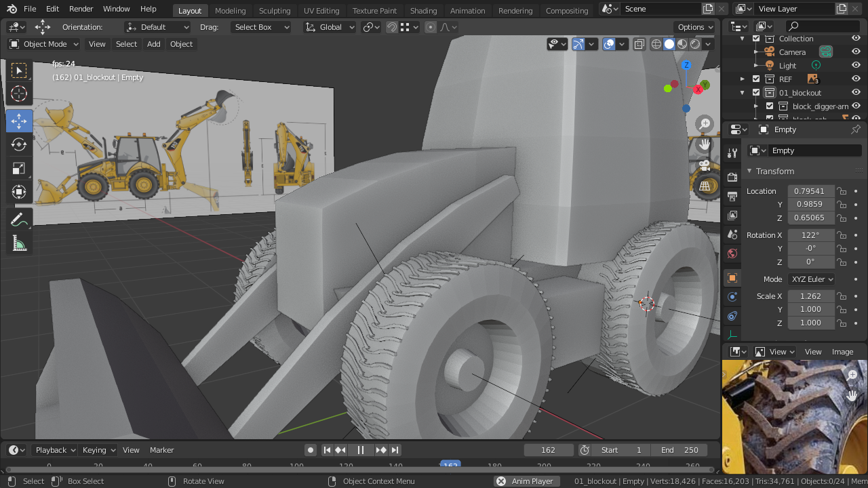Image resolution: width=868 pixels, height=488 pixels.
Task: Select the Cursor tool in the toolbar
Action: [x=19, y=94]
